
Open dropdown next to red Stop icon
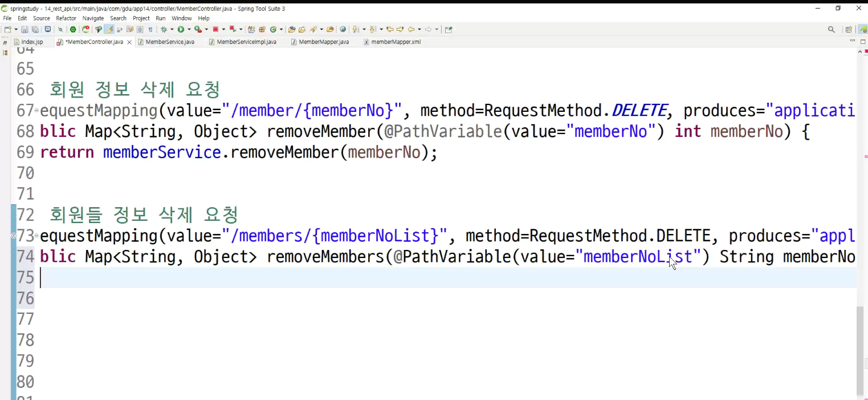[223, 29]
